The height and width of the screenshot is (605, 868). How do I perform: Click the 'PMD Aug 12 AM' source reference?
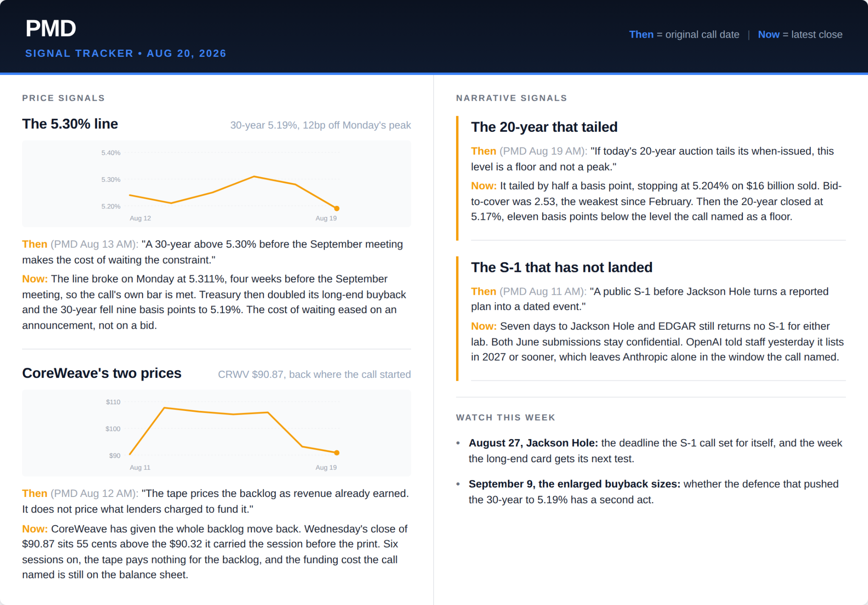click(95, 494)
